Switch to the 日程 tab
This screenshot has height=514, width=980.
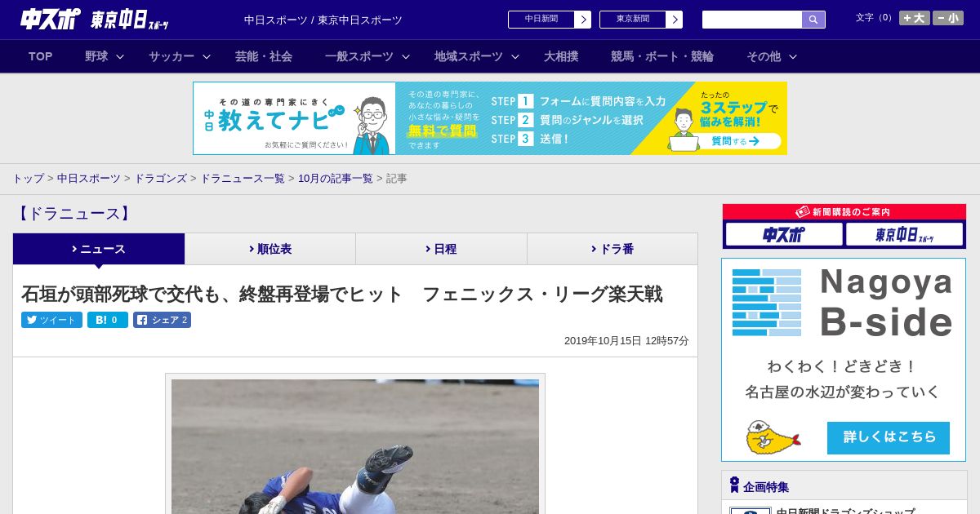coord(441,249)
